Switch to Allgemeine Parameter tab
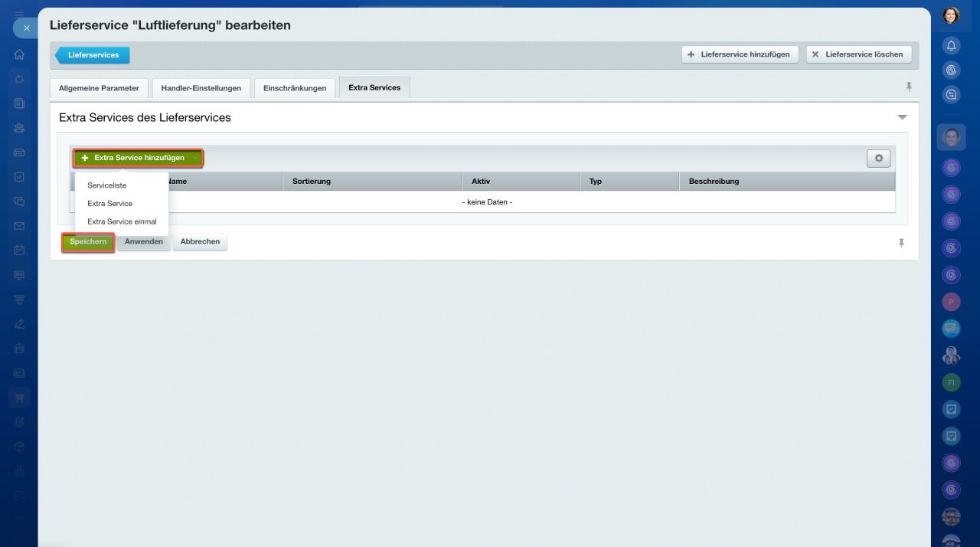This screenshot has height=547, width=980. [99, 88]
